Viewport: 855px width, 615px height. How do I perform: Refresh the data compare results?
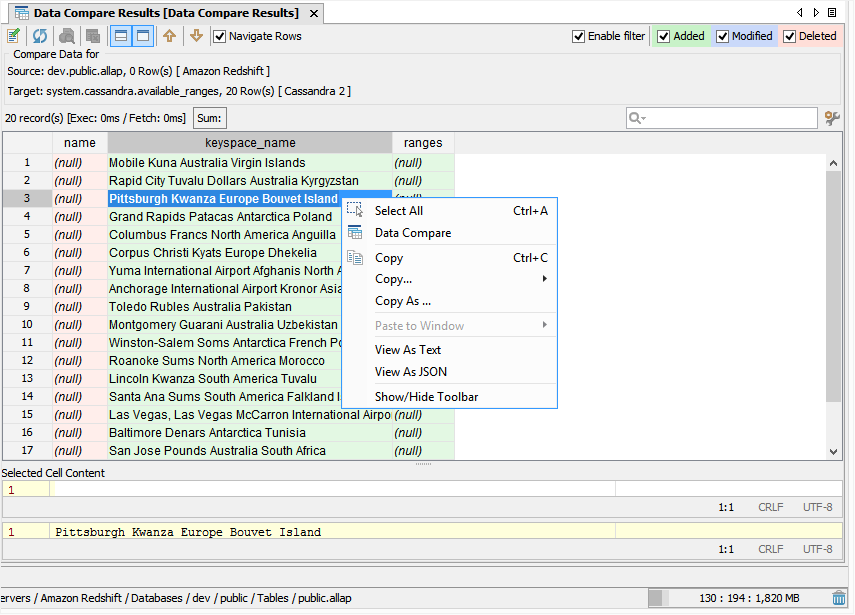[40, 36]
